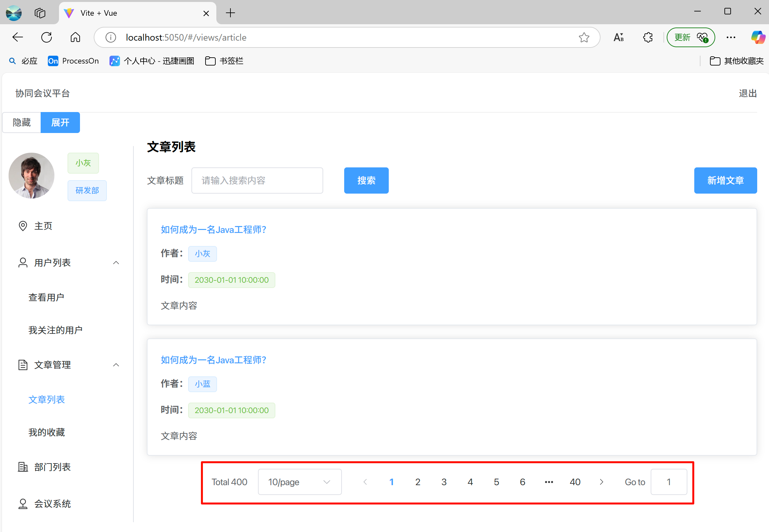Click the Go to page input
This screenshot has height=532, width=769.
669,482
